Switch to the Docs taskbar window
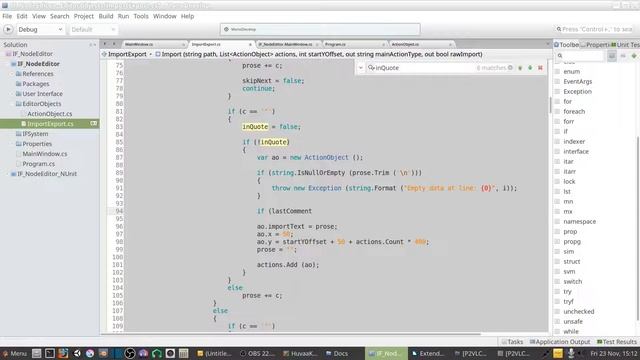Screen dimensions: 640x360 pyautogui.click(x=337, y=353)
